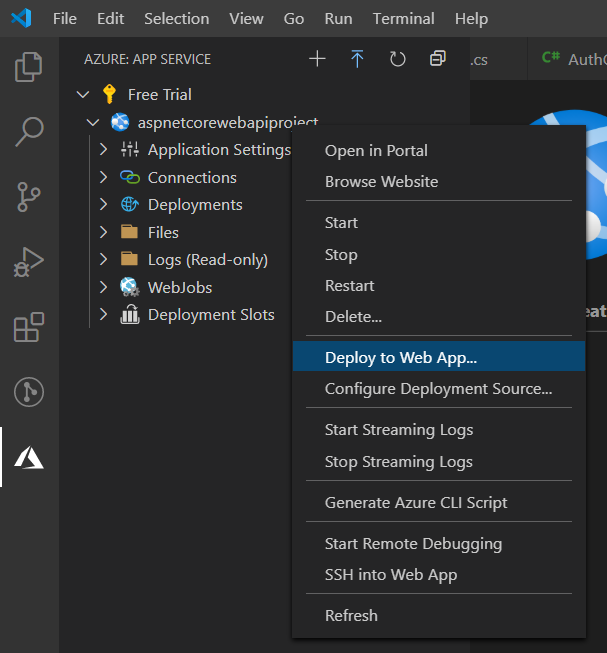This screenshot has width=607, height=653.
Task: Open the View menu
Action: tap(246, 19)
